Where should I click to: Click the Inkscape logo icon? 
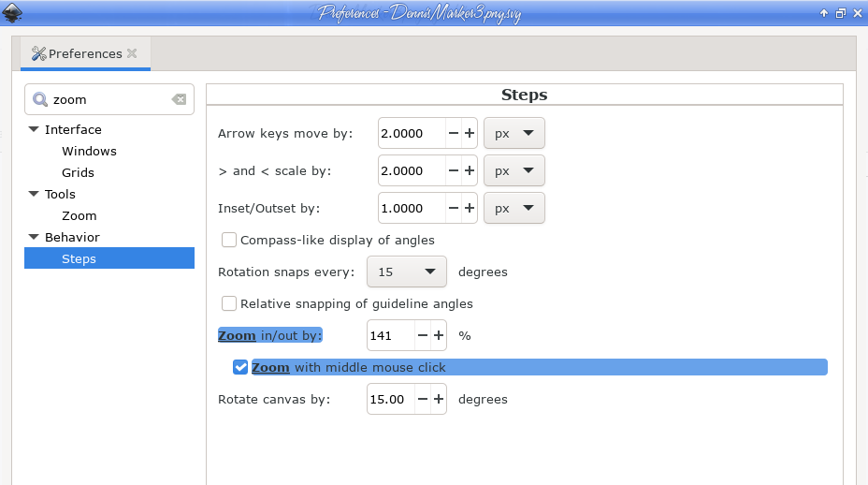click(11, 12)
